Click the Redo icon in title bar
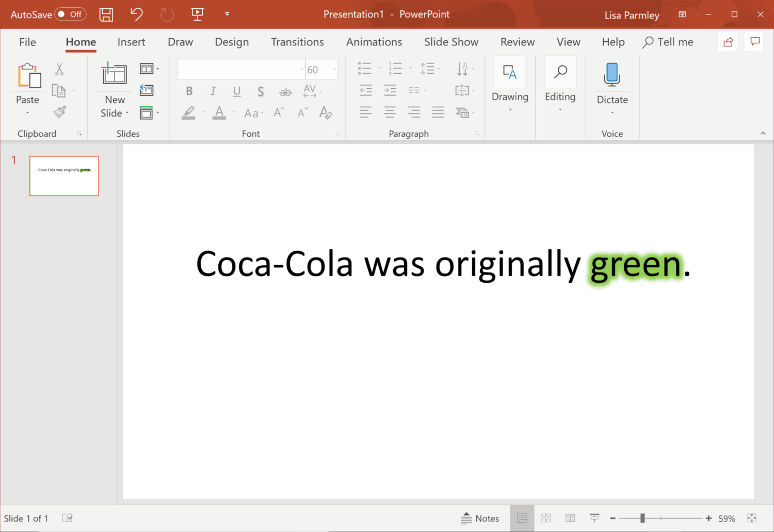 tap(167, 14)
